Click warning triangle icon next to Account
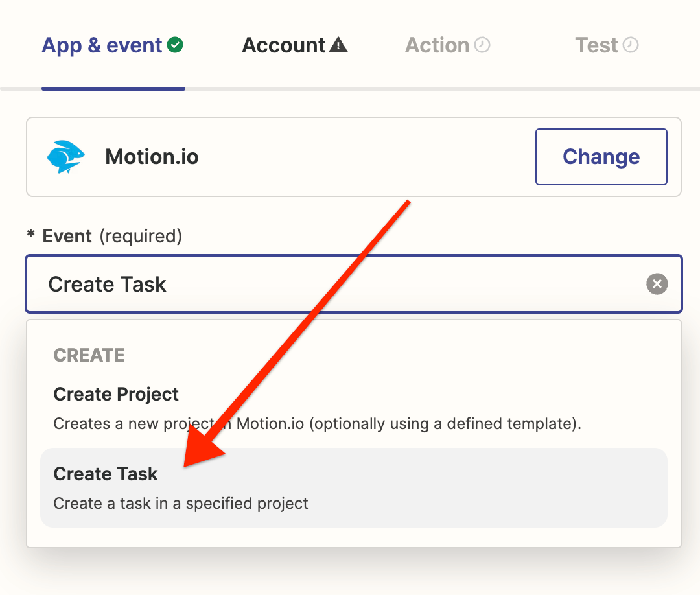The image size is (700, 595). (338, 45)
